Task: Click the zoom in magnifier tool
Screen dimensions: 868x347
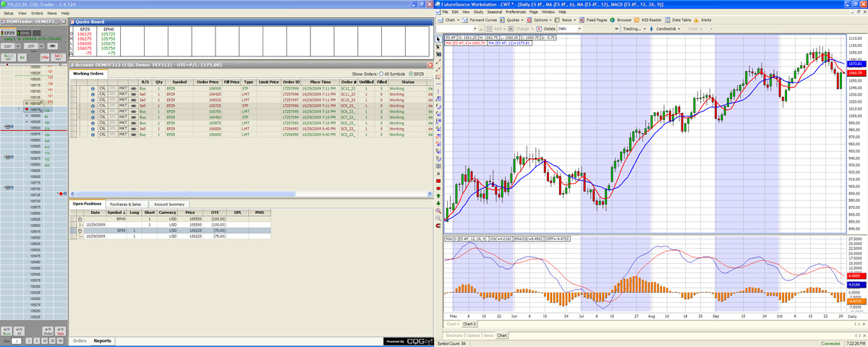Action: coord(438,210)
